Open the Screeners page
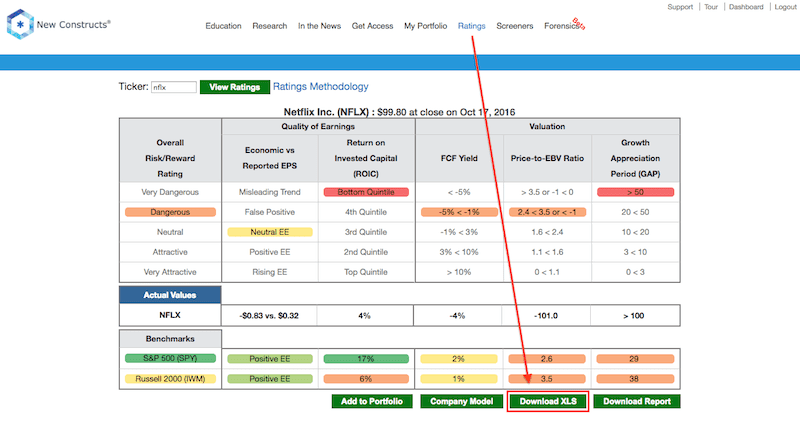The image size is (800, 421). (514, 26)
